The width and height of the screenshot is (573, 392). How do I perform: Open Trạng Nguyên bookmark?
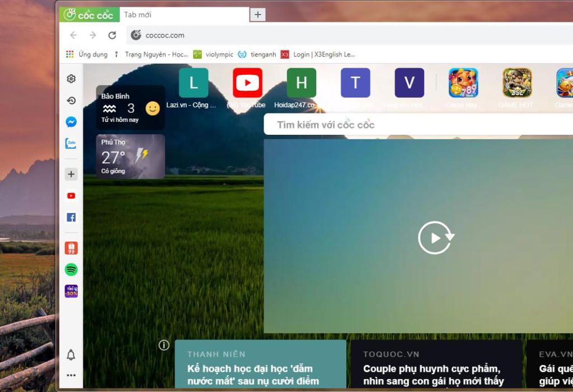[151, 54]
